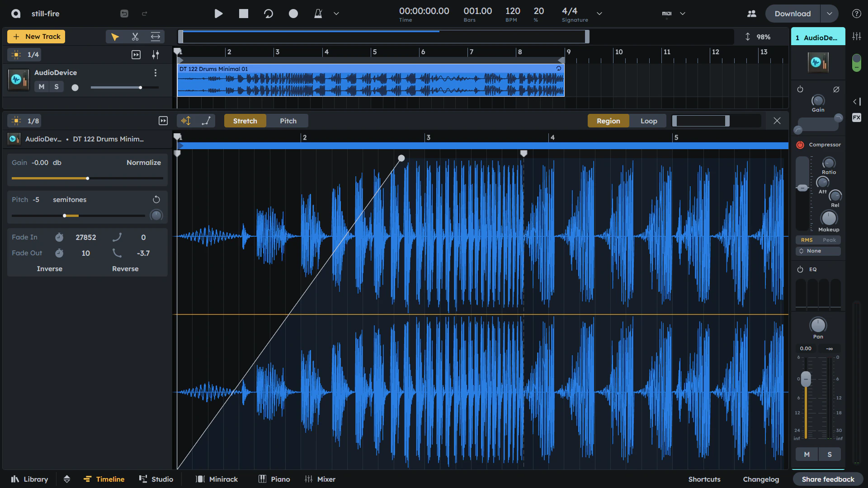Switch to the Loop tab
868x488 pixels.
[x=649, y=121]
